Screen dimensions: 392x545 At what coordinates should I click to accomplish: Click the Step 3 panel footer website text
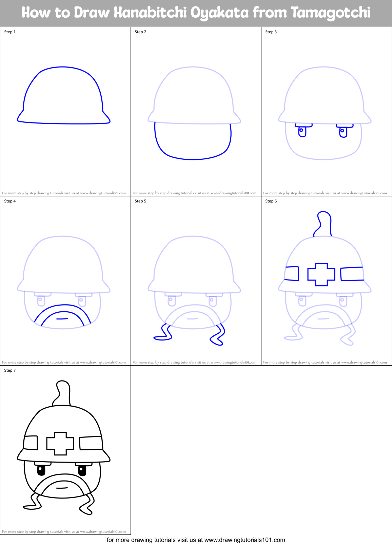325,193
